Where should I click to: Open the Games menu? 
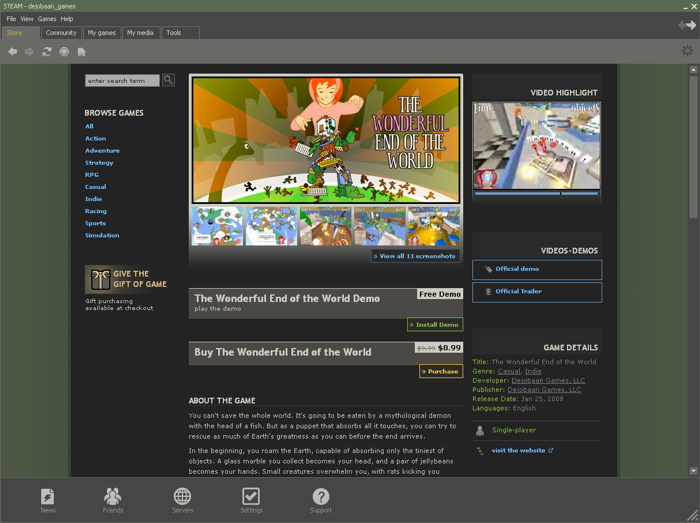tap(47, 19)
